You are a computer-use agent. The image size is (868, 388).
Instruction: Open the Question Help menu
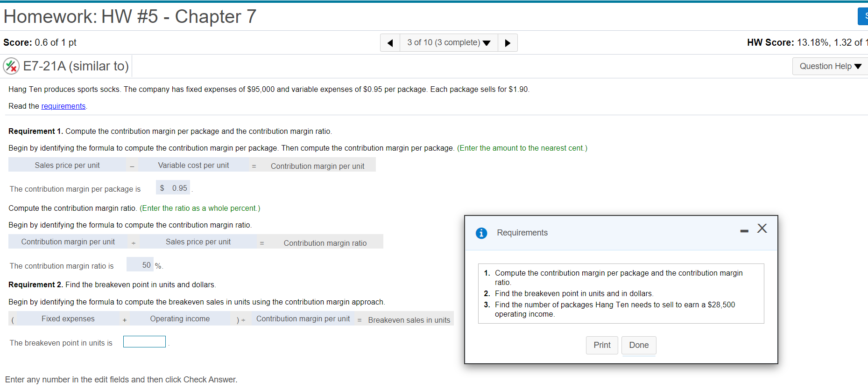[x=830, y=66]
